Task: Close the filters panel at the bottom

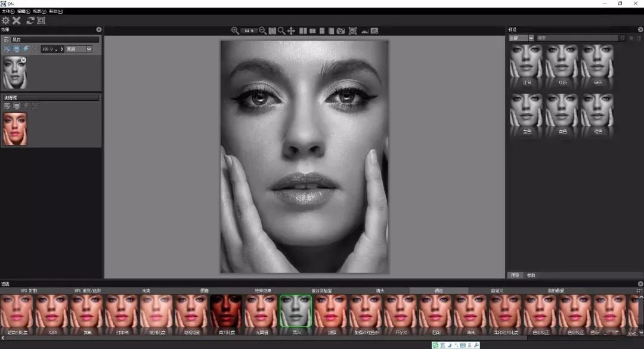Action: 640,284
